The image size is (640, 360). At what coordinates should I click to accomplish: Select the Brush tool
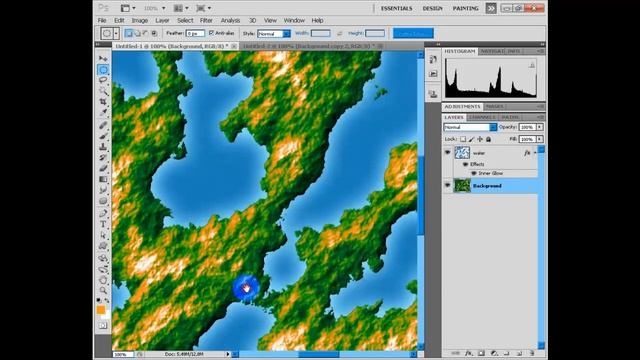103,136
